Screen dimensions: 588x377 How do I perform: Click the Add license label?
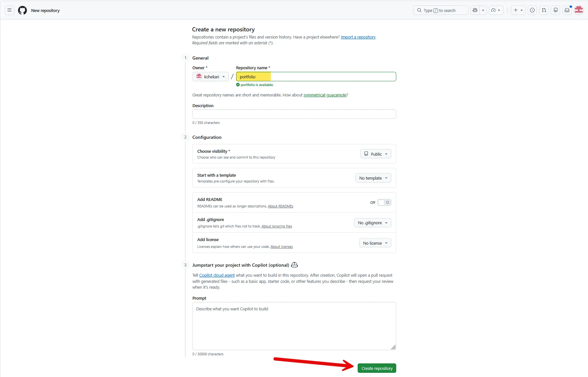[208, 240]
